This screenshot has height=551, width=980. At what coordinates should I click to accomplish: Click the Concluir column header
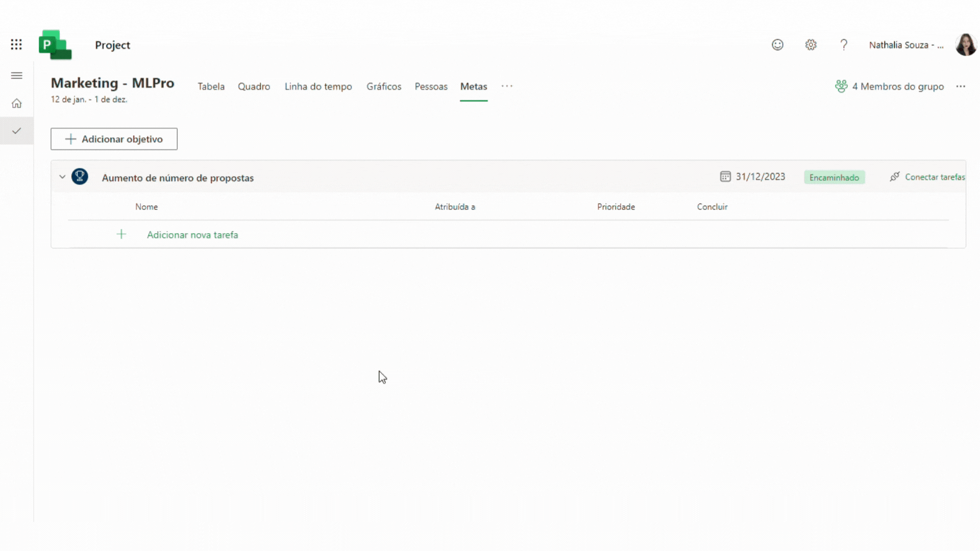click(x=712, y=207)
